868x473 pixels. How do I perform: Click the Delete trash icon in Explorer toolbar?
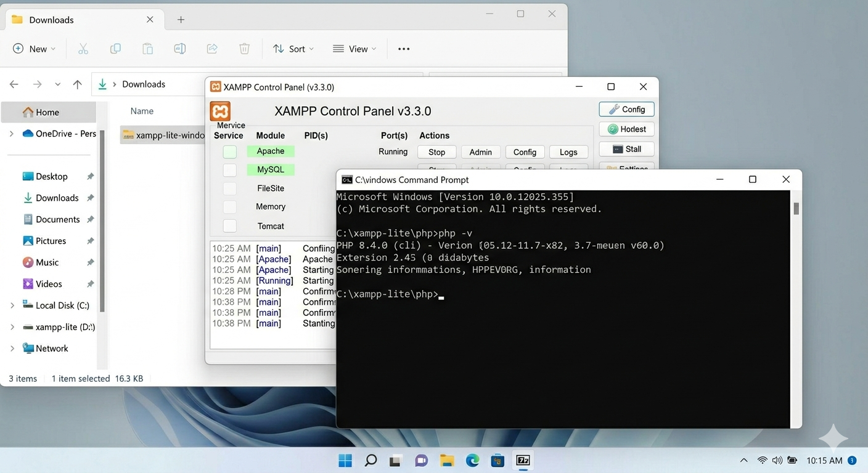coord(245,49)
